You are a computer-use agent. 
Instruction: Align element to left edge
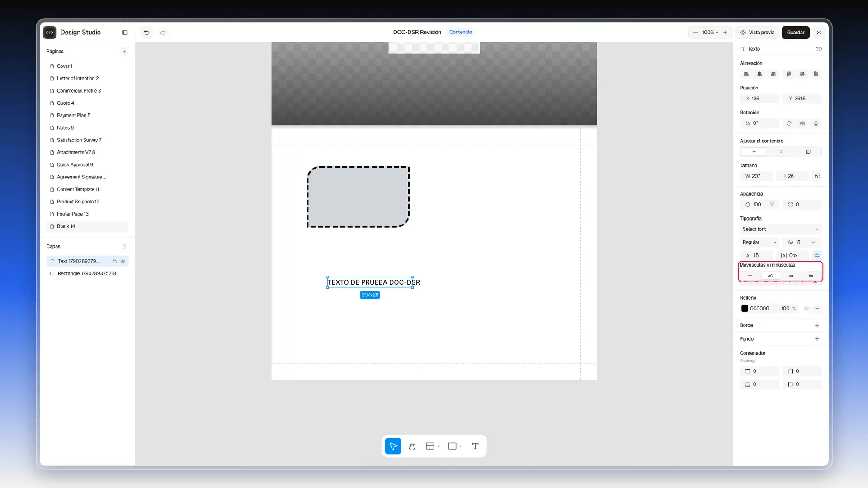746,74
